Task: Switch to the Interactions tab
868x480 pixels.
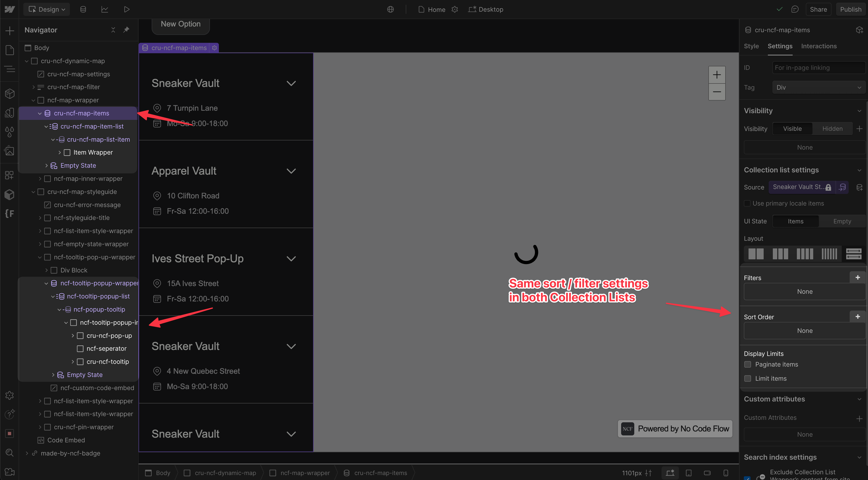Action: point(818,46)
